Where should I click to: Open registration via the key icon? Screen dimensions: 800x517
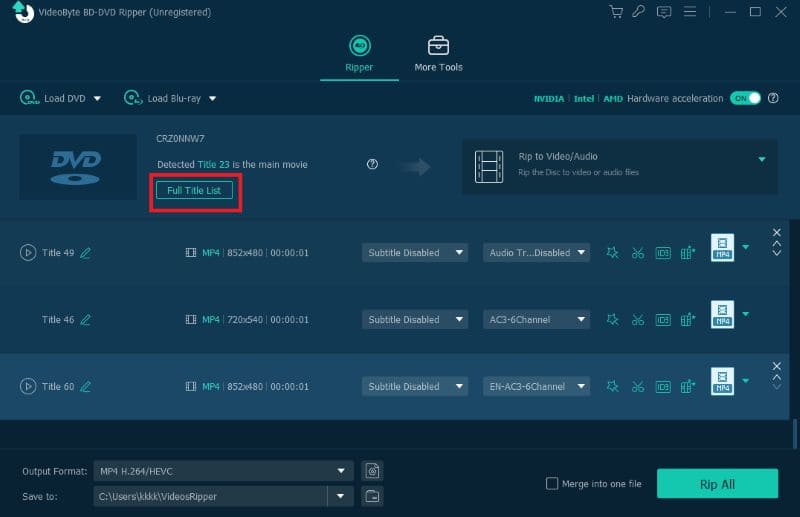(x=639, y=12)
